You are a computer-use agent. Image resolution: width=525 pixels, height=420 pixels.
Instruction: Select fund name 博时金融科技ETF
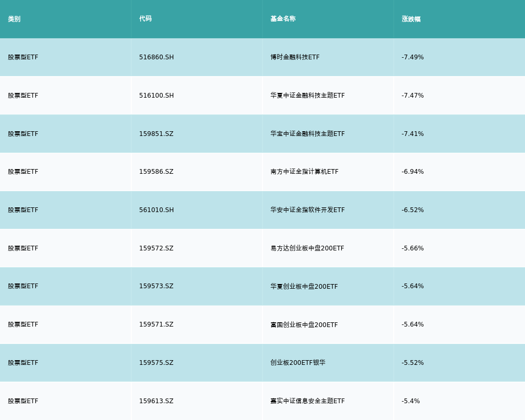pos(295,57)
